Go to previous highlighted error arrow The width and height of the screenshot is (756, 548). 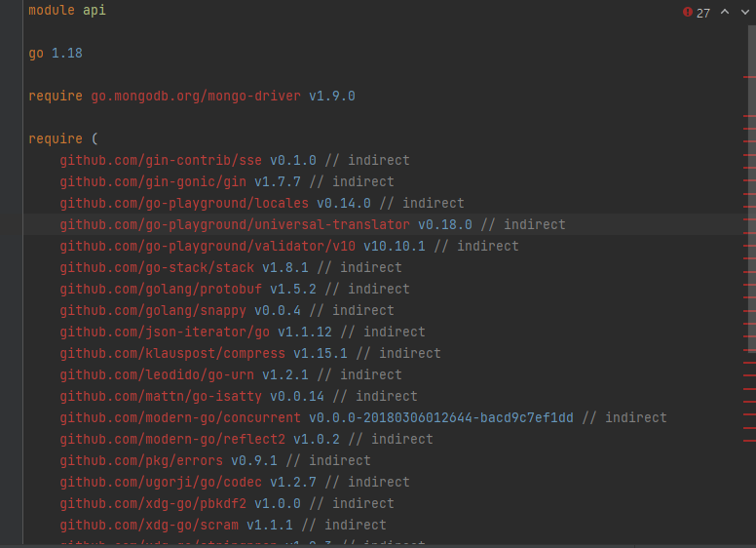725,12
